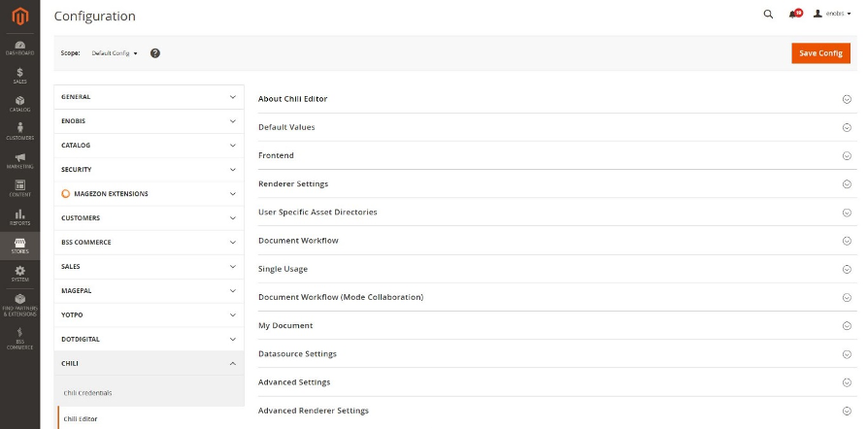The height and width of the screenshot is (429, 868).
Task: Open the Stores sidebar menu
Action: [x=20, y=246]
